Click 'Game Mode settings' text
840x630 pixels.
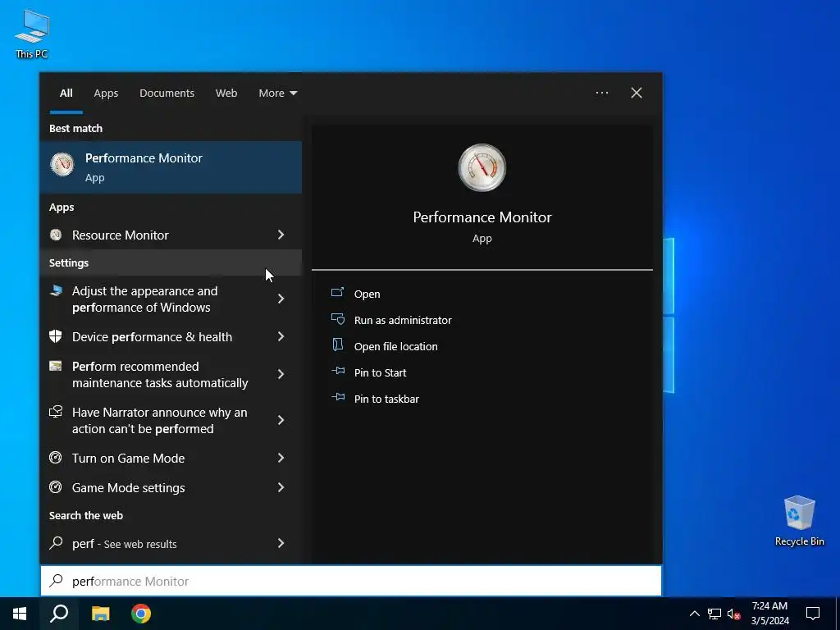[128, 487]
